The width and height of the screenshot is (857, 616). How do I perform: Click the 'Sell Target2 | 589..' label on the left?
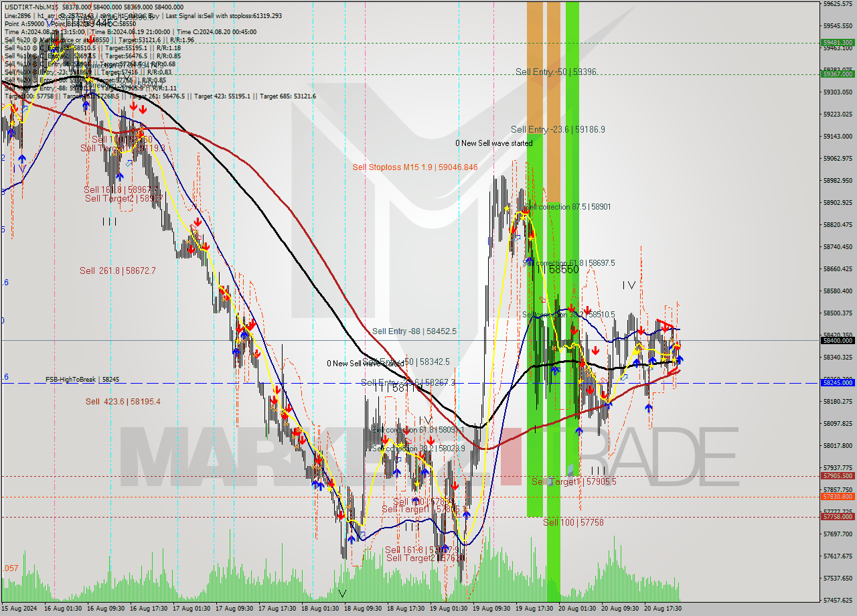click(x=124, y=198)
